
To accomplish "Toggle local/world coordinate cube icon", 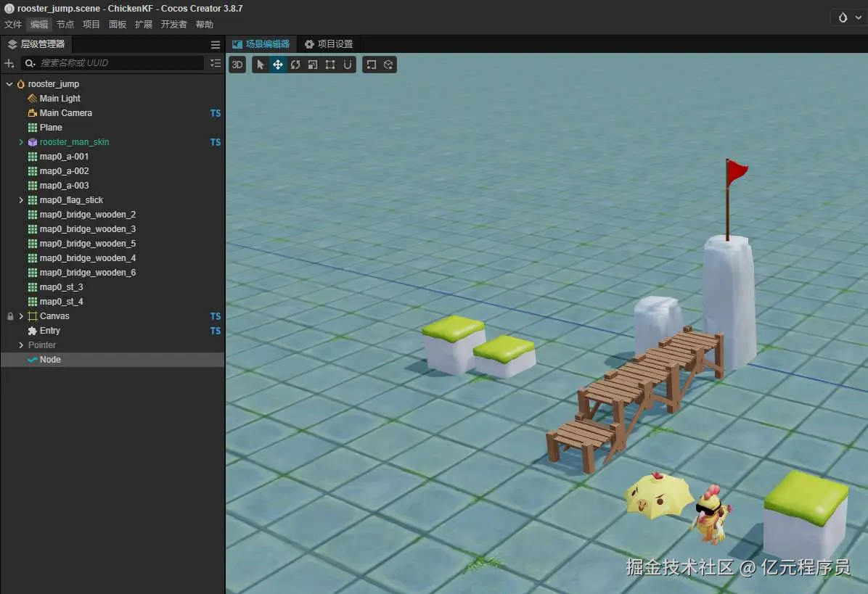I will (388, 65).
